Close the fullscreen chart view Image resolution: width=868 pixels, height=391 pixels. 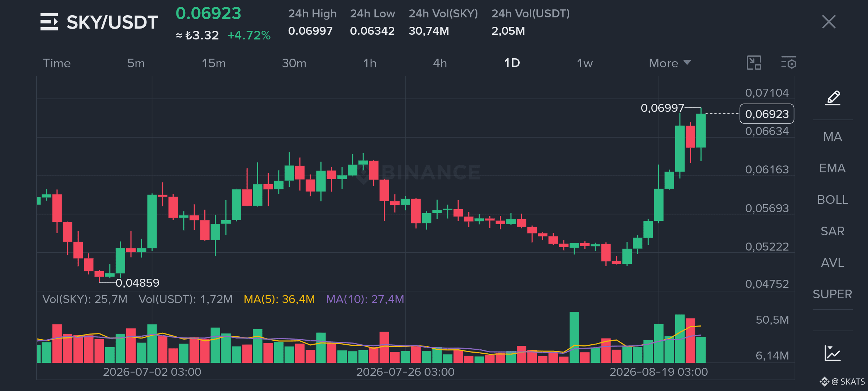point(829,22)
